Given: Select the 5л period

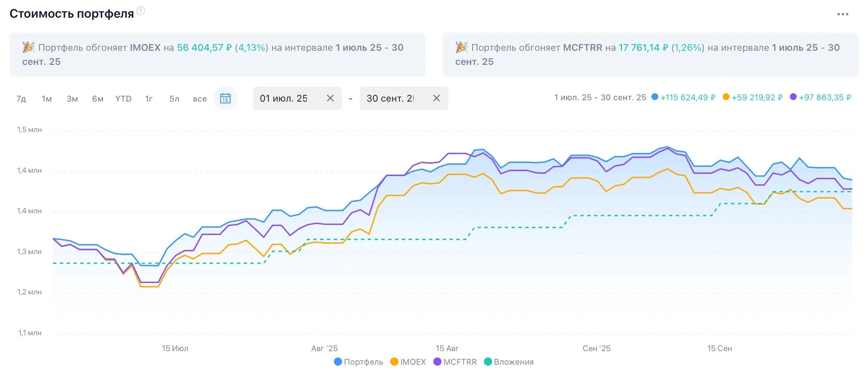Looking at the screenshot, I should [174, 98].
